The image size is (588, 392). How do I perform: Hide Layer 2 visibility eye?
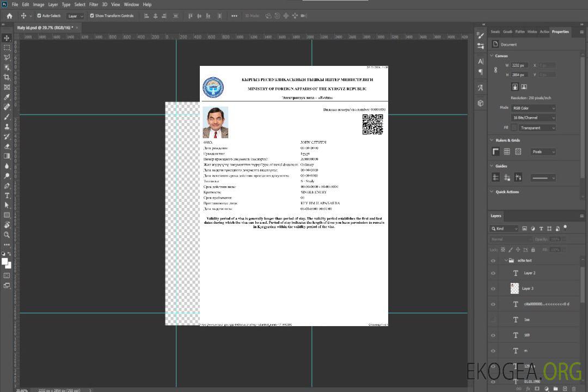coord(493,273)
